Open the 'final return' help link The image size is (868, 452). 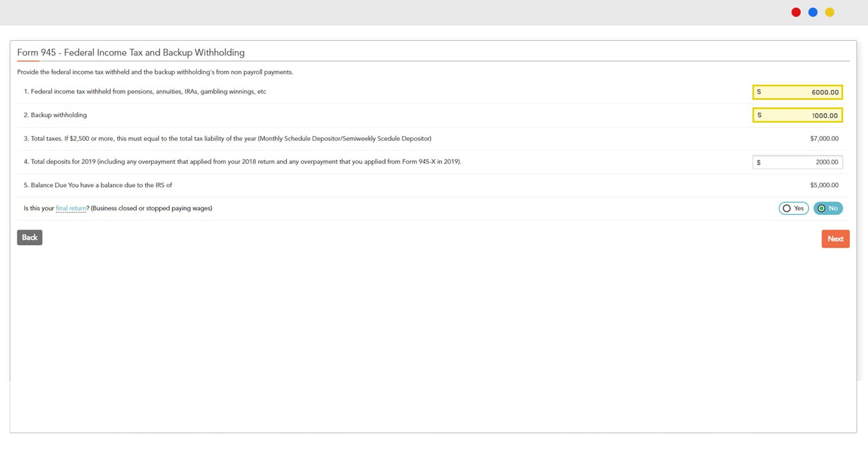[71, 208]
